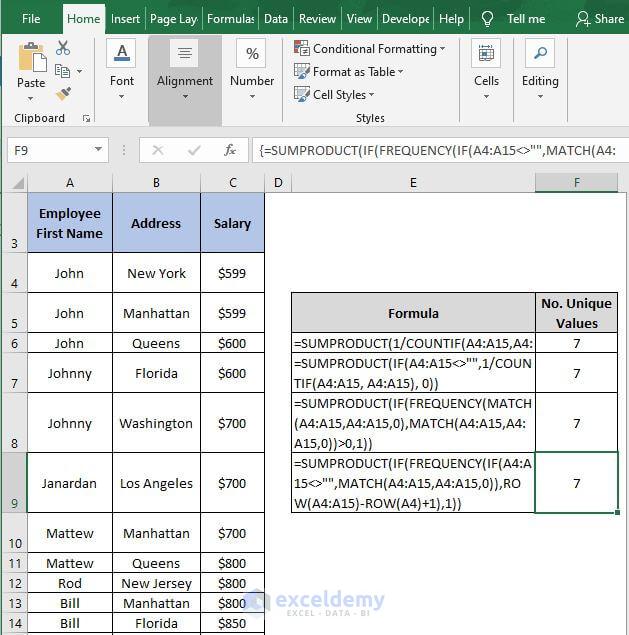Click the Cut scissors icon
This screenshot has width=629, height=635.
click(x=63, y=48)
